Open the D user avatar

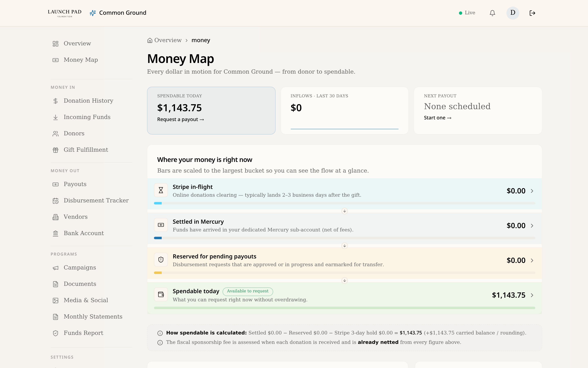click(x=513, y=13)
